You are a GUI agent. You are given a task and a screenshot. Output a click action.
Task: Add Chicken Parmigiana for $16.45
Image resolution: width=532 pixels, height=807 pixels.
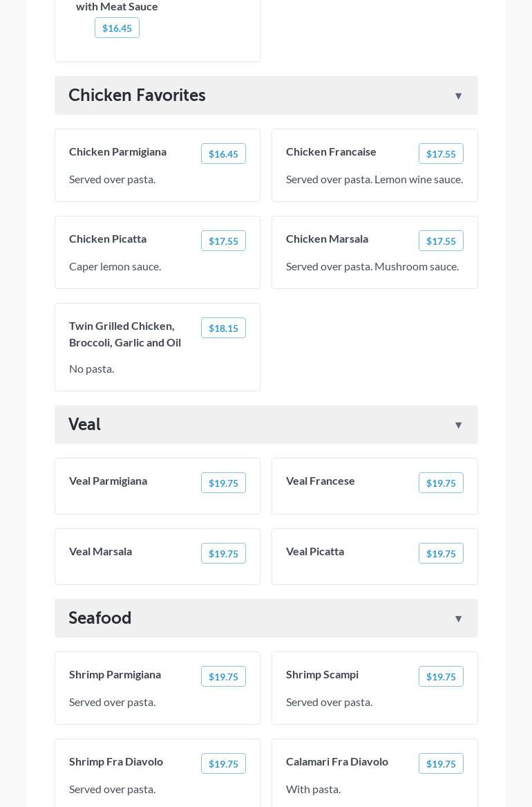[x=223, y=154]
